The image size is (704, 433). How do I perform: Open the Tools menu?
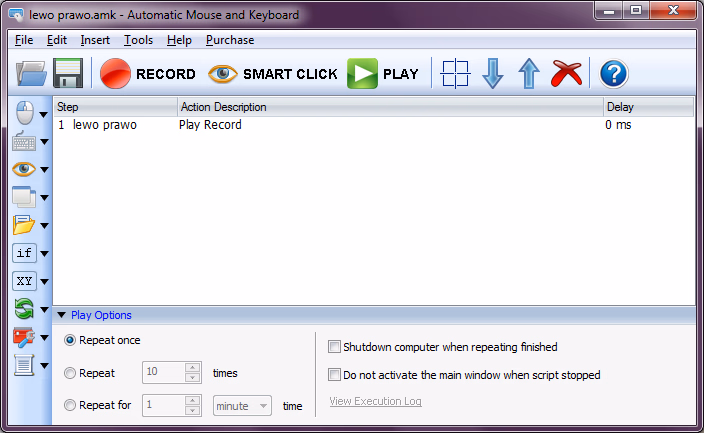138,40
